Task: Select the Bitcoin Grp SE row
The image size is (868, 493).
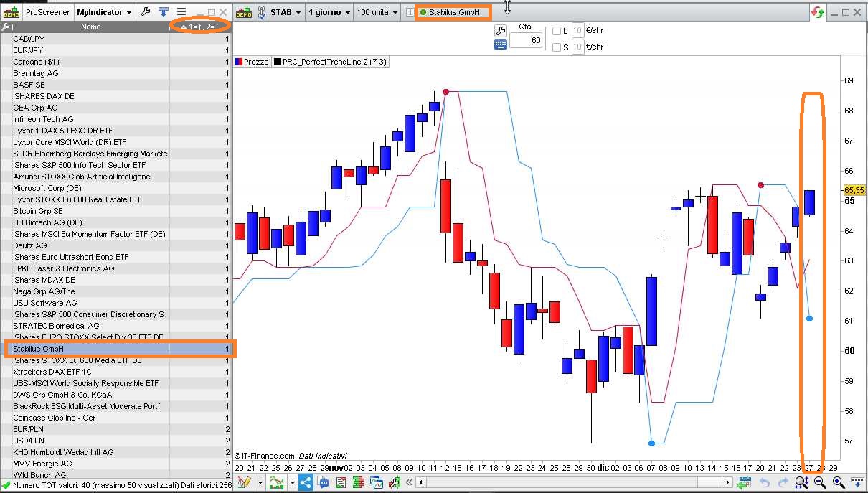Action: coord(116,211)
